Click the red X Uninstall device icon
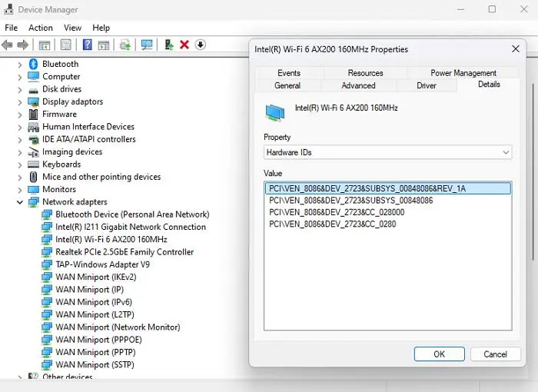 pyautogui.click(x=184, y=45)
